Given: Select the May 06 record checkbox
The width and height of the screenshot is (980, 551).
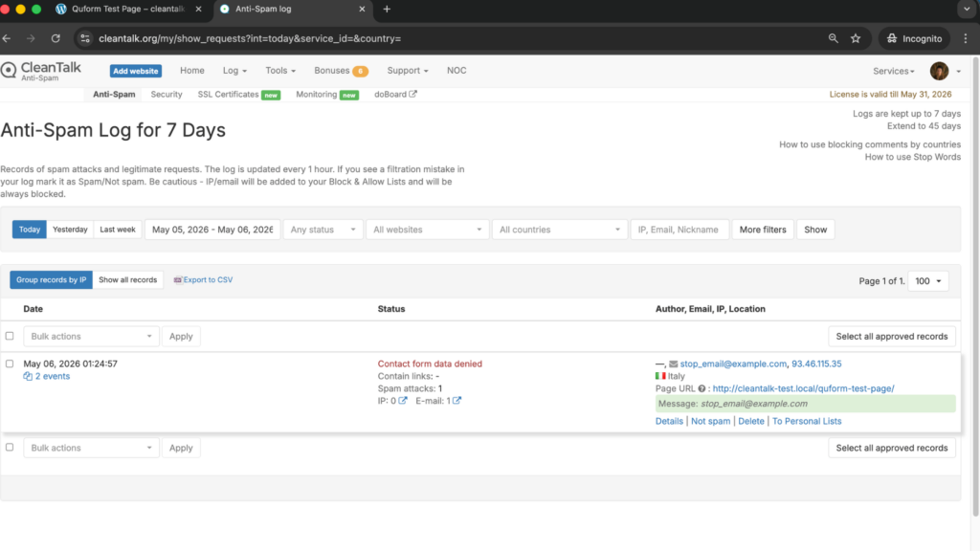Looking at the screenshot, I should pos(10,363).
